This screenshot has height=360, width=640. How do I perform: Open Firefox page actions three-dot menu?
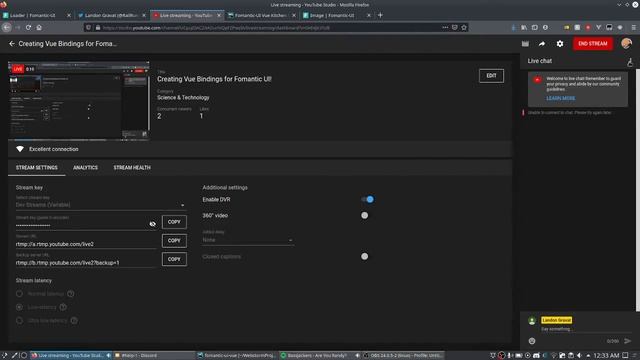(x=445, y=27)
